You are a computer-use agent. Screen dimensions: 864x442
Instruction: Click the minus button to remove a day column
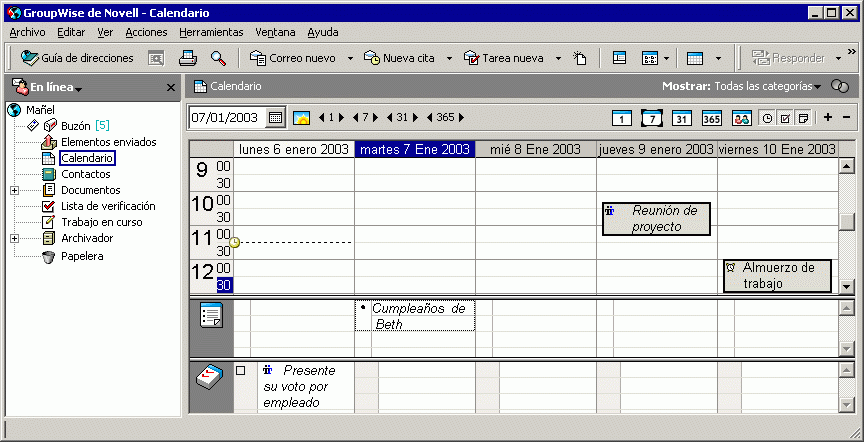point(846,117)
